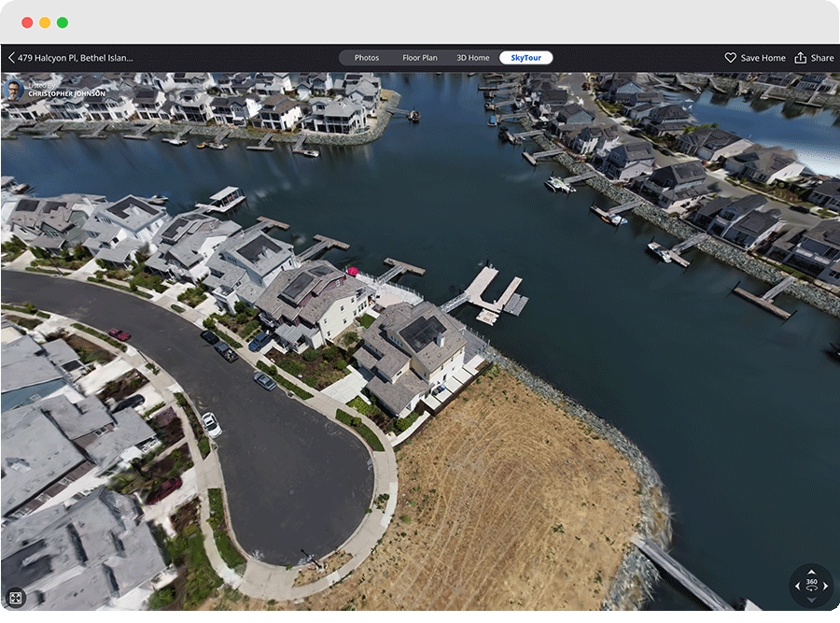Image resolution: width=840 pixels, height=623 pixels.
Task: Click the Save Home label
Action: (763, 58)
